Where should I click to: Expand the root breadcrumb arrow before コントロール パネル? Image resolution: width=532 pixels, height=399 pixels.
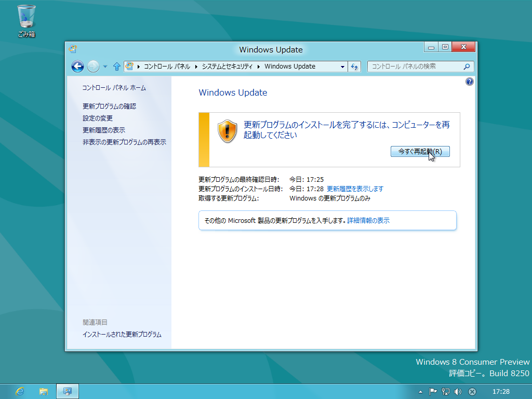pos(139,66)
